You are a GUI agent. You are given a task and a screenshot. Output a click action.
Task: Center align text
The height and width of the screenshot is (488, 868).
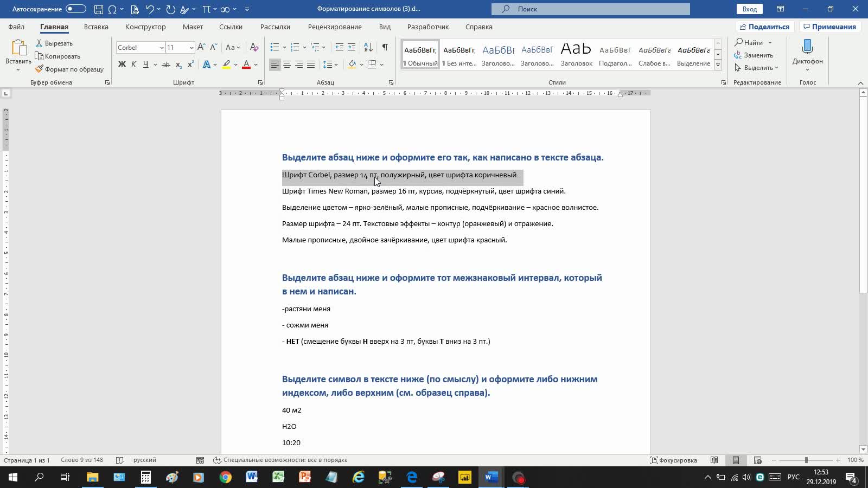coord(287,65)
